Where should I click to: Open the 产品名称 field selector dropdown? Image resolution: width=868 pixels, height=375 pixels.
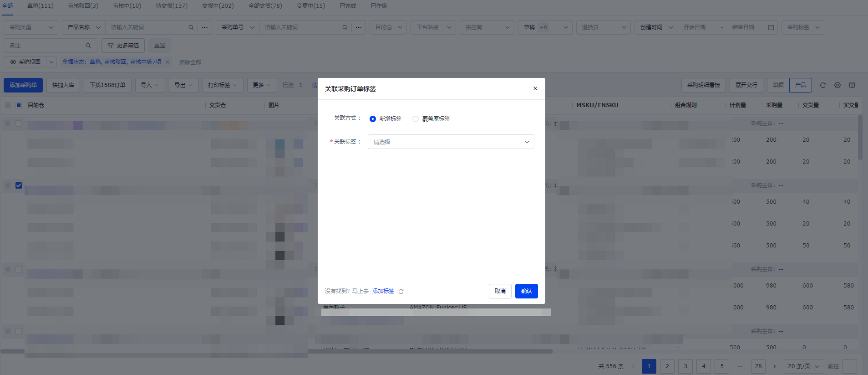coord(84,27)
